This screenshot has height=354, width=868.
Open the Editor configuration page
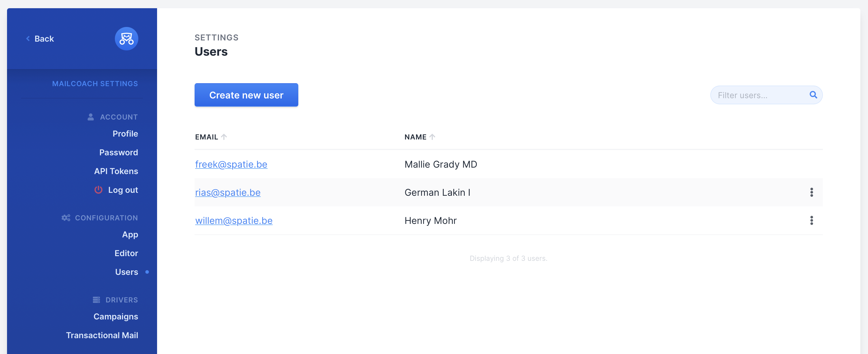tap(126, 253)
